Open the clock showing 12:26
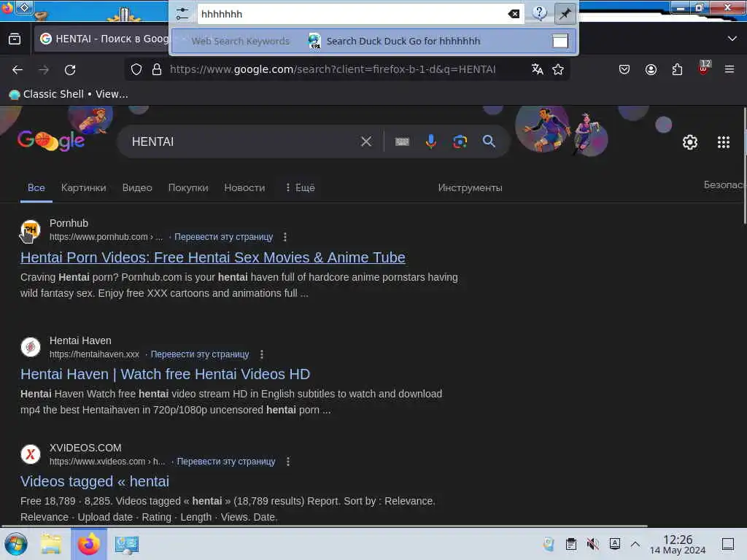The height and width of the screenshot is (560, 747). coord(678,544)
